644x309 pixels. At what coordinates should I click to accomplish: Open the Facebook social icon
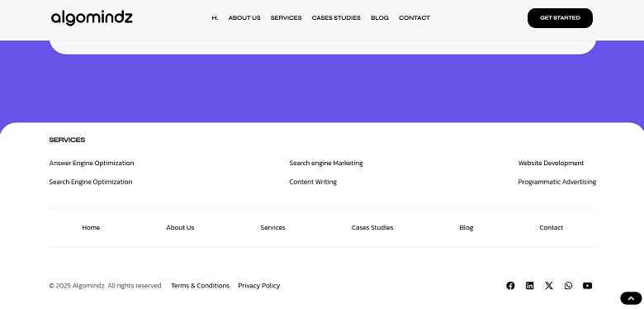tap(510, 286)
